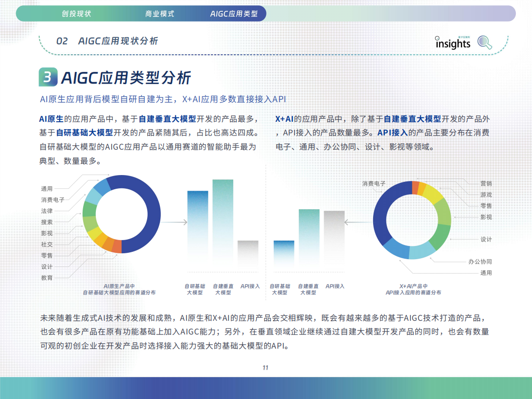The width and height of the screenshot is (532, 399).
Task: Click the 自研基础大模型 bar label
Action: 195,288
